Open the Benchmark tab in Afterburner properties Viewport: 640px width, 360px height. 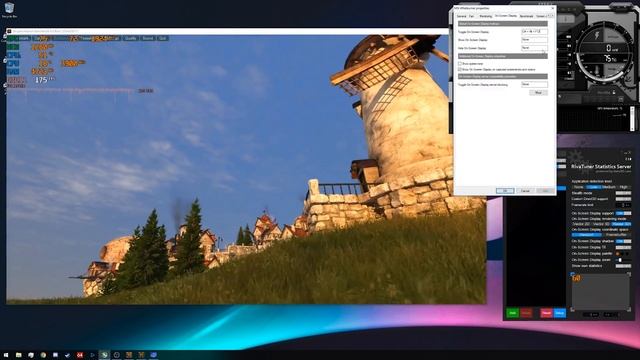click(527, 16)
